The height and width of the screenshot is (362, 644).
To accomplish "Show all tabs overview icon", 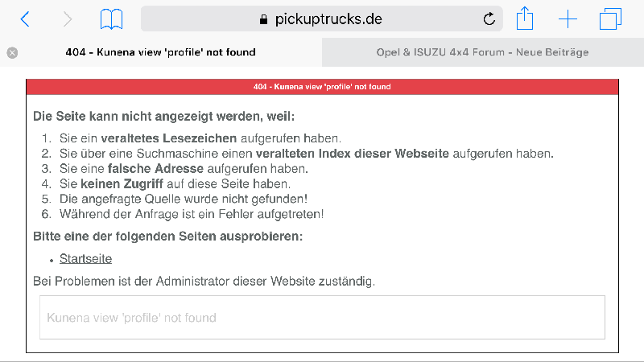I will (610, 19).
